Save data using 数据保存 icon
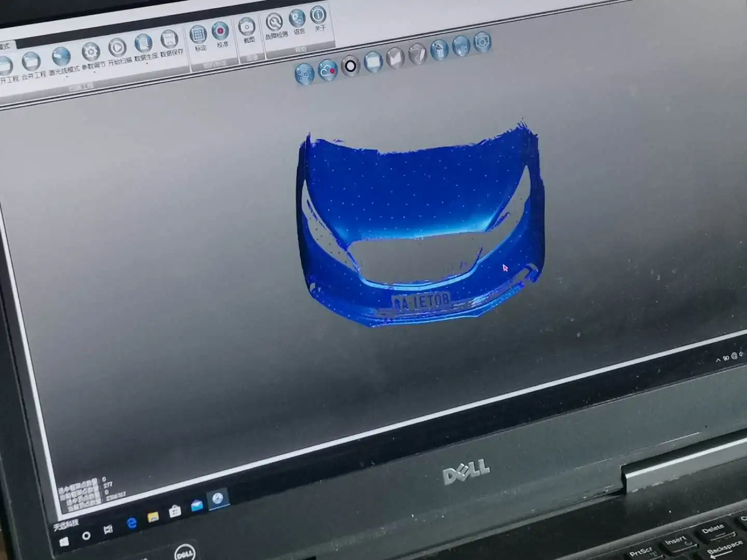The width and height of the screenshot is (747, 560). tap(170, 41)
